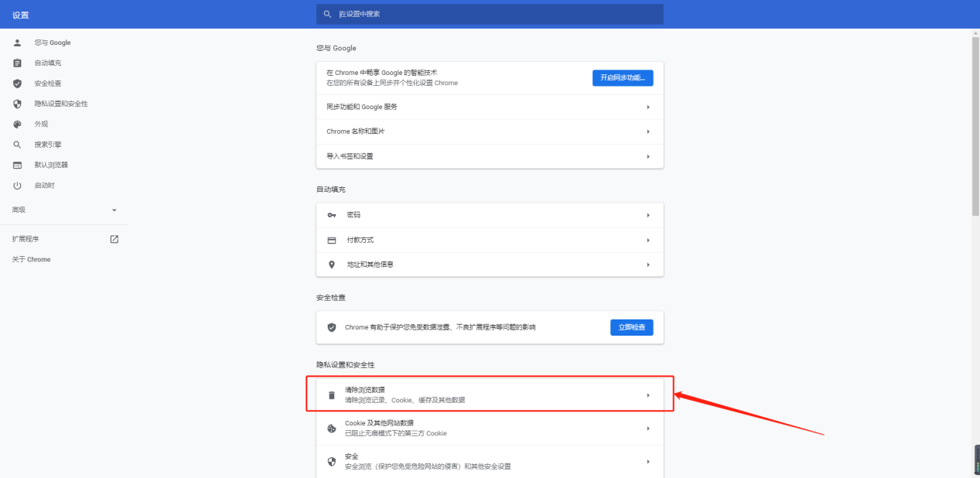980x478 pixels.
Task: Click the 高级 label in sidebar
Action: [19, 210]
